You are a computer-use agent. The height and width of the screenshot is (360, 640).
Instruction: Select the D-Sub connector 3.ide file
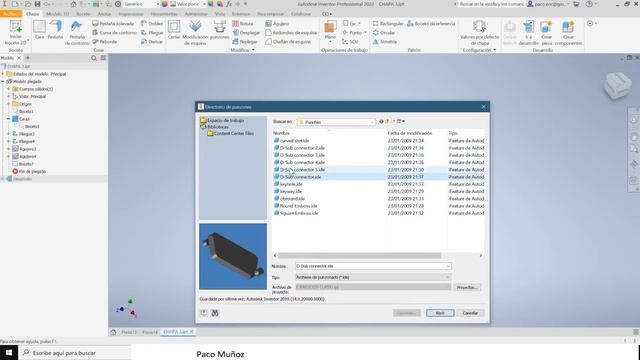tap(299, 155)
